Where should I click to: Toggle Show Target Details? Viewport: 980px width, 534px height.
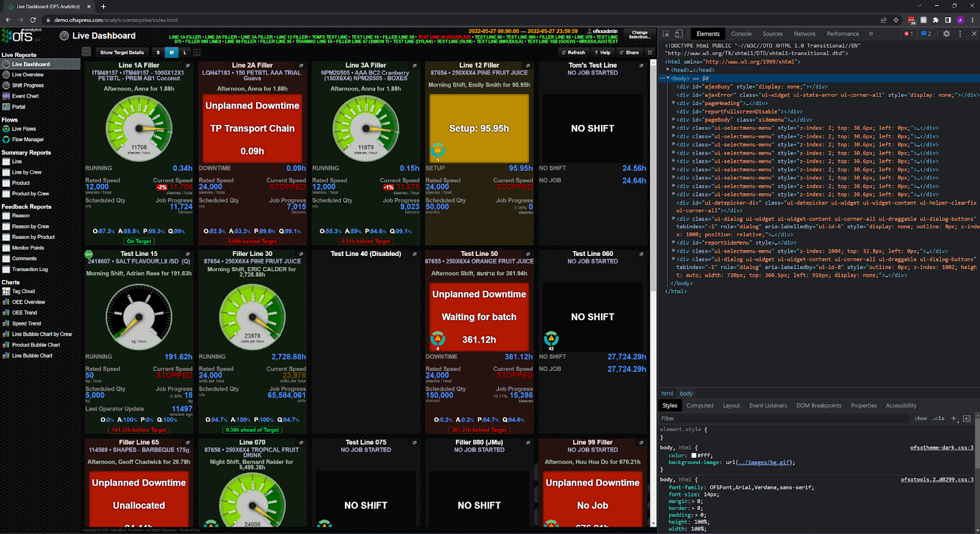(122, 53)
